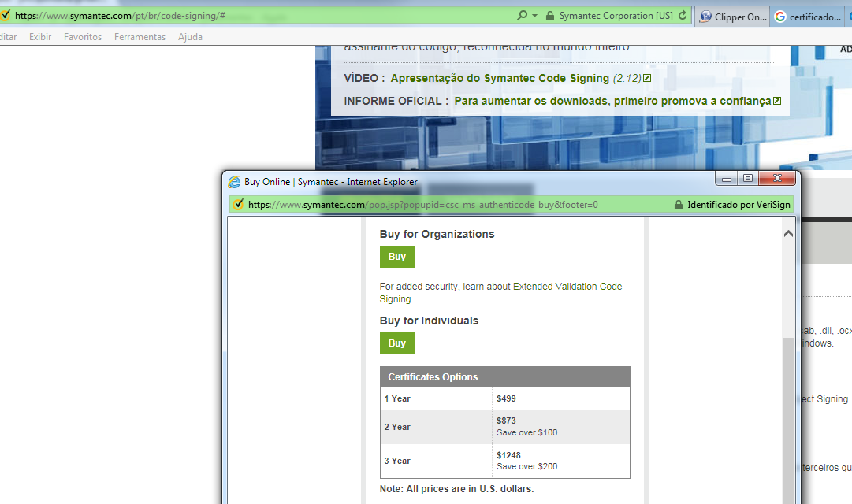Click the popup vertical scrollbar thumb

788,421
